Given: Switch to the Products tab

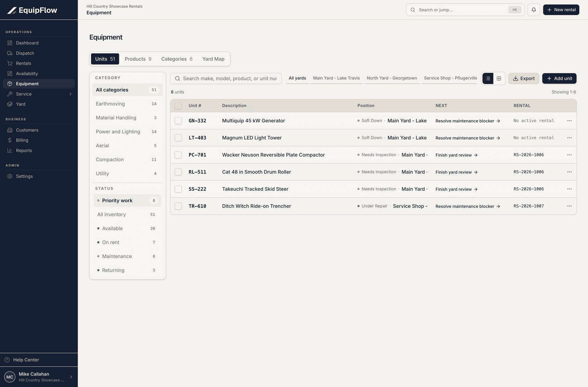Looking at the screenshot, I should [x=138, y=59].
